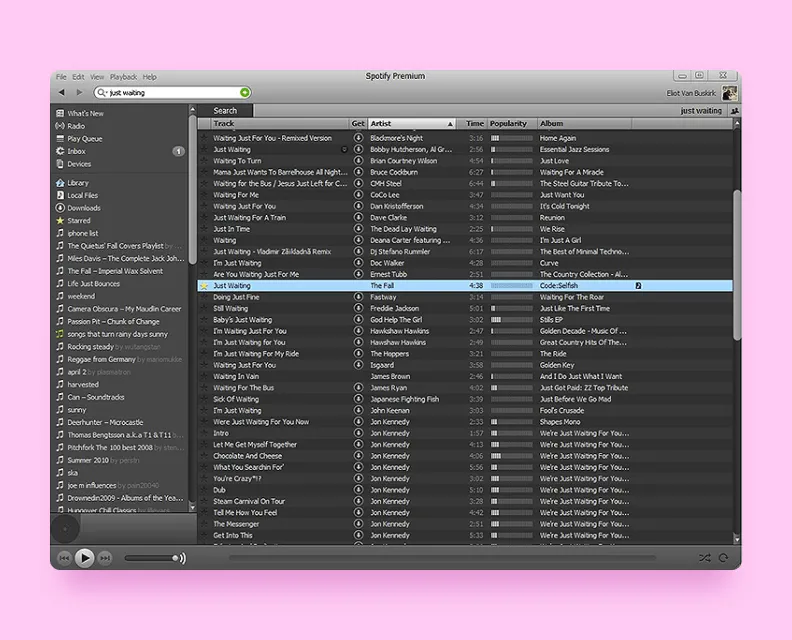Click the results list scrollbar thumb
The width and height of the screenshot is (792, 640).
737,265
